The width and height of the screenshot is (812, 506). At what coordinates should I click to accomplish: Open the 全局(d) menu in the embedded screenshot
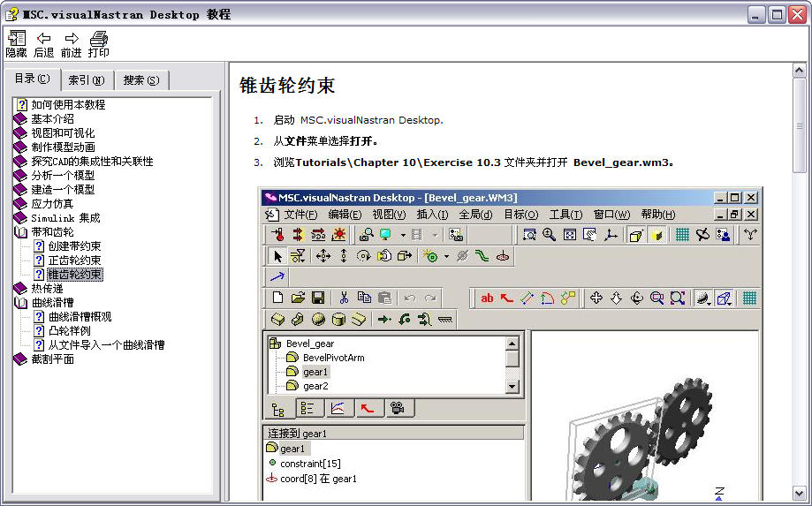475,215
